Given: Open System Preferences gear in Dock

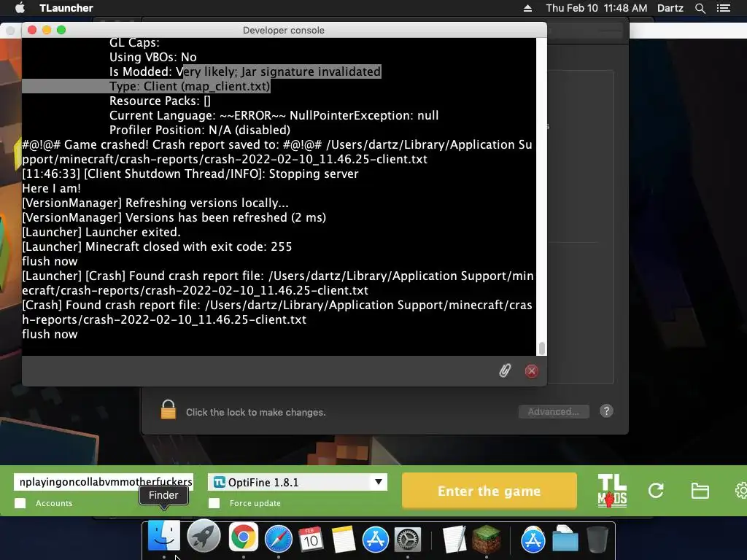Looking at the screenshot, I should coord(408,540).
